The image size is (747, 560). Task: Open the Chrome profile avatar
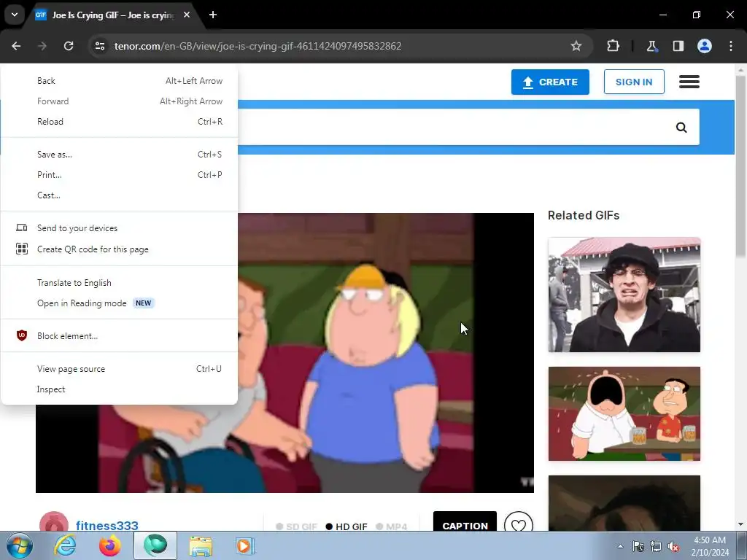coord(705,46)
